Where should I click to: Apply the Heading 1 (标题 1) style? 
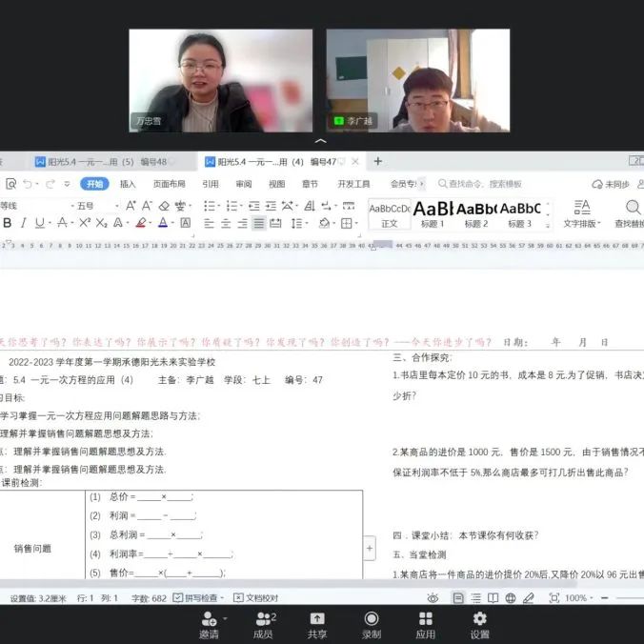432,213
